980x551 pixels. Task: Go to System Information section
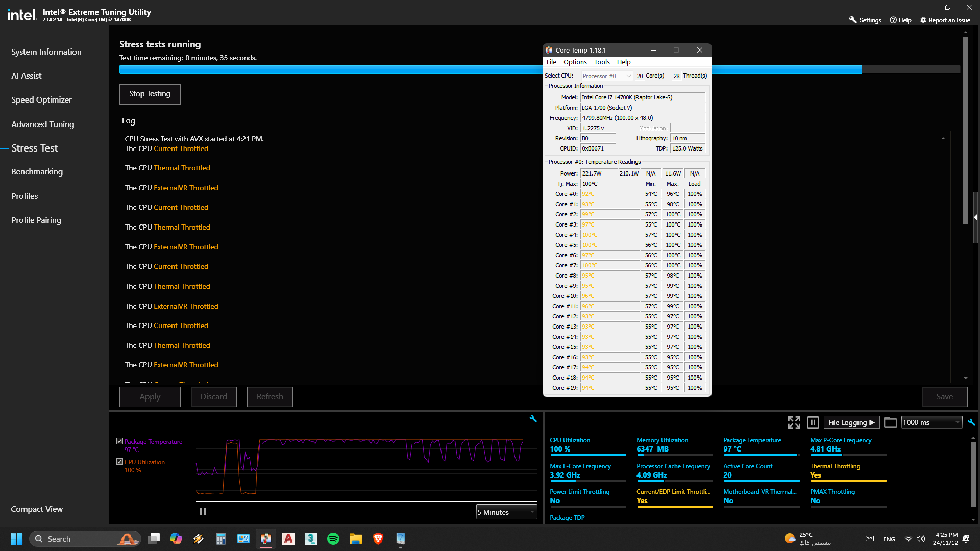pos(46,52)
